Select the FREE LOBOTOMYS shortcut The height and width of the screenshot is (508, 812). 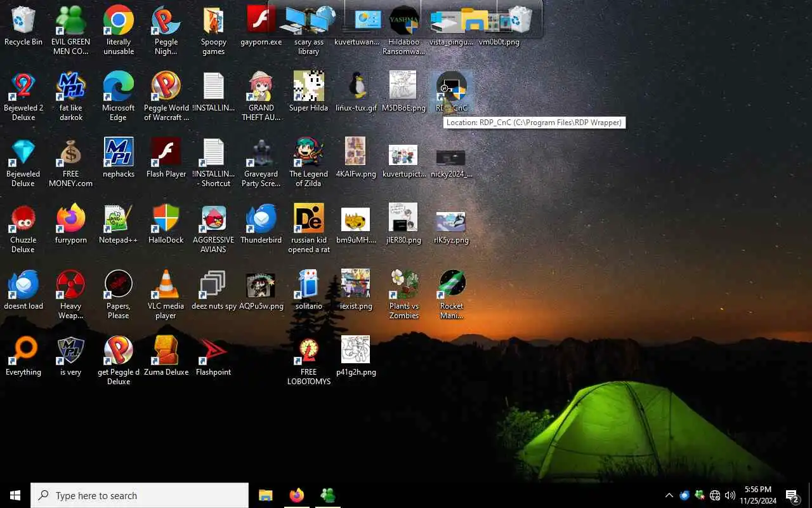coord(309,361)
